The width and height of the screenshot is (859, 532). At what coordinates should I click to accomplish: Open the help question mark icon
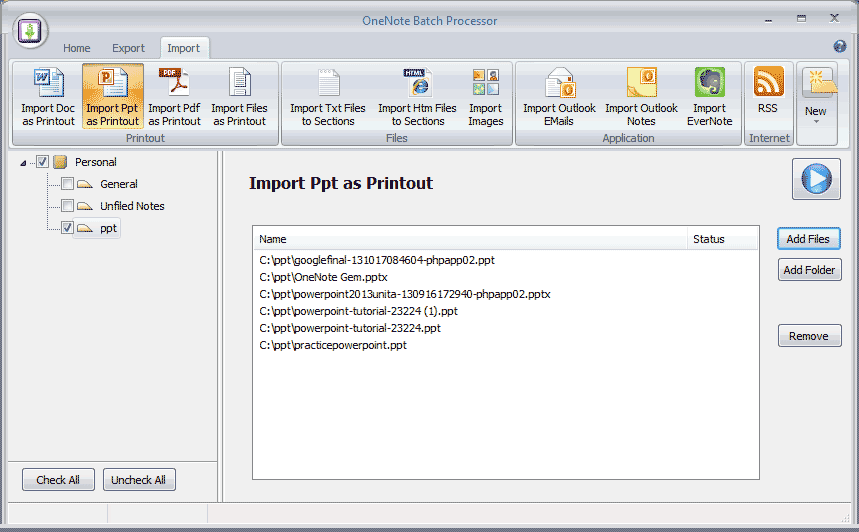point(840,46)
